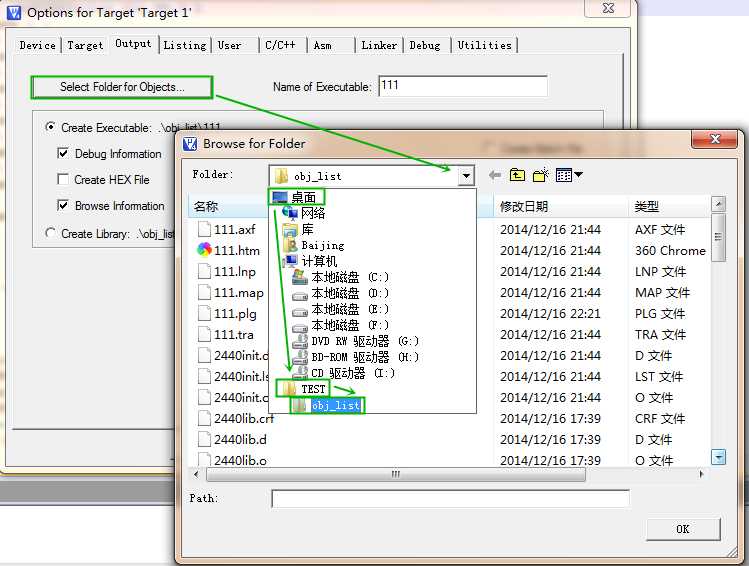749x566 pixels.
Task: Click the 111.map file icon
Action: [x=204, y=292]
